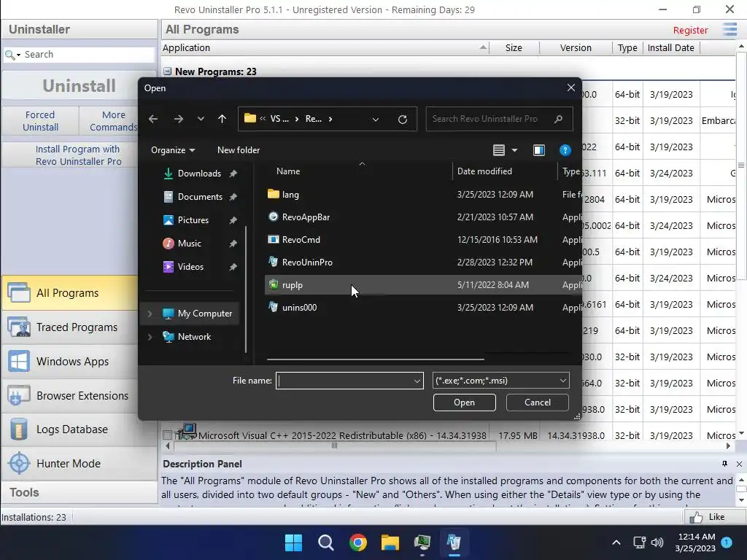
Task: Click New folder in Open dialog
Action: [239, 150]
